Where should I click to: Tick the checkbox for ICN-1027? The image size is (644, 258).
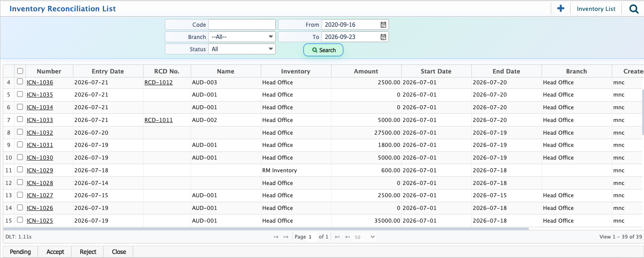pyautogui.click(x=20, y=195)
